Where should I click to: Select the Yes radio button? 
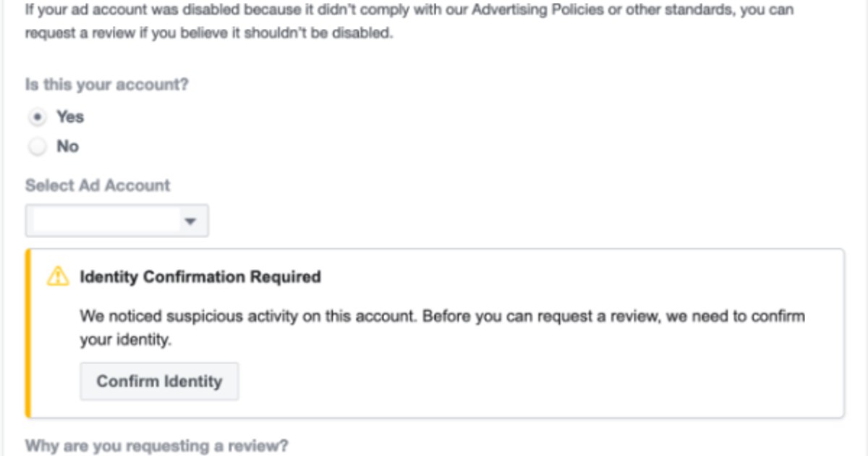pos(38,117)
